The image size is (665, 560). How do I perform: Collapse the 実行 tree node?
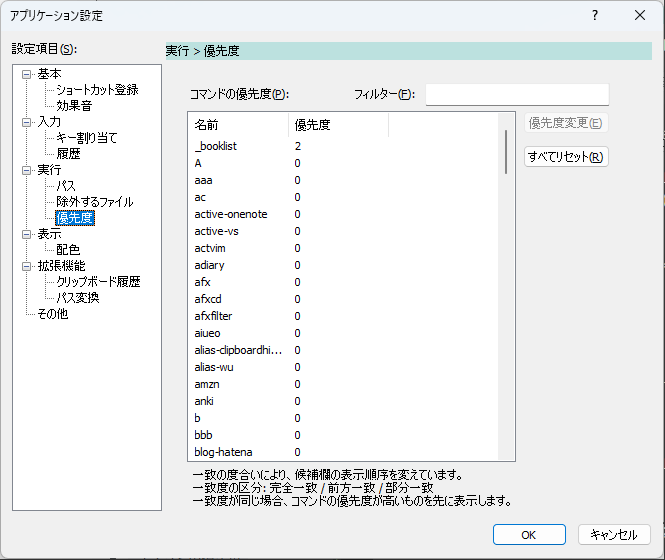[27, 171]
